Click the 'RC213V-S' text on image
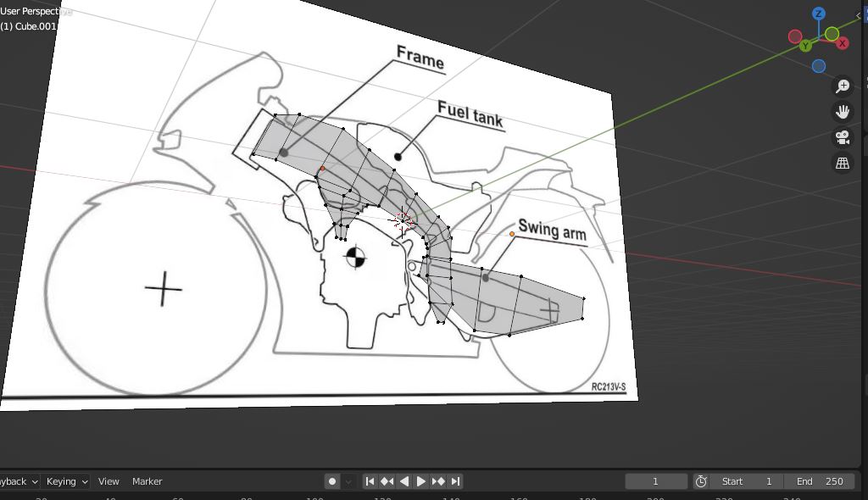868x500 pixels. (609, 386)
